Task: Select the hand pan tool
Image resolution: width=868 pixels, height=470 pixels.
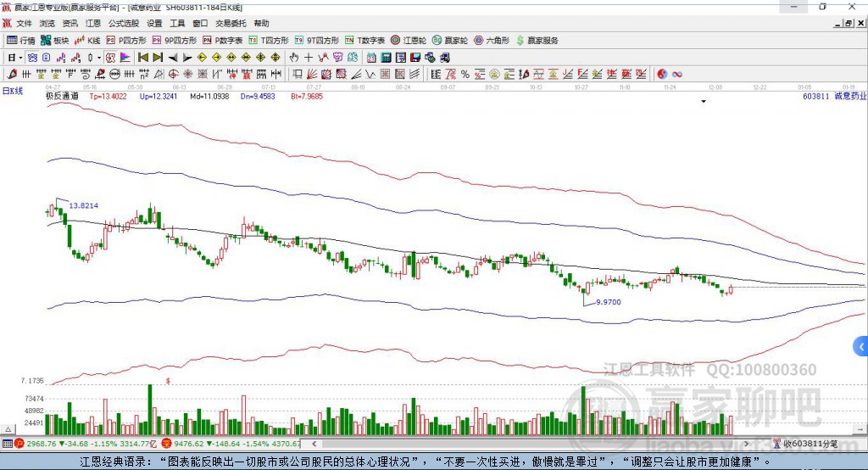Action: click(x=294, y=58)
